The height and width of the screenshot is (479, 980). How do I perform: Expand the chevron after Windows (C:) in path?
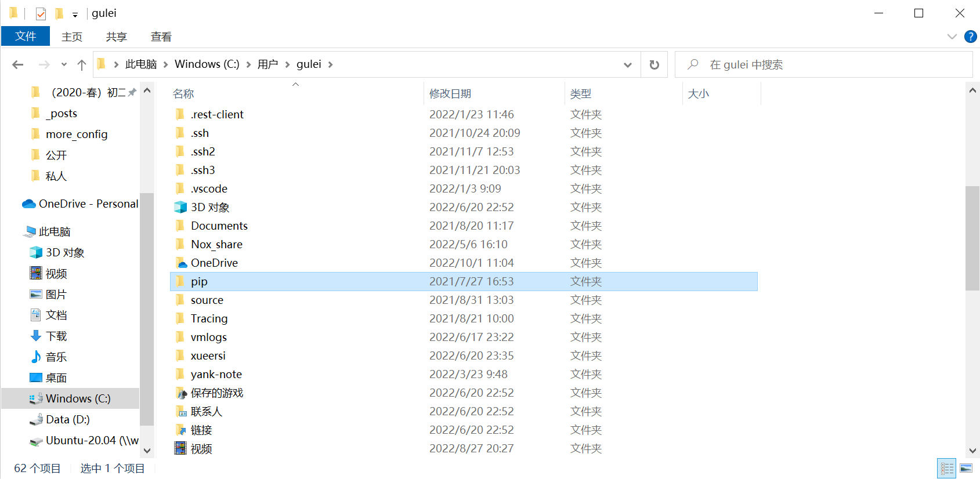(248, 64)
